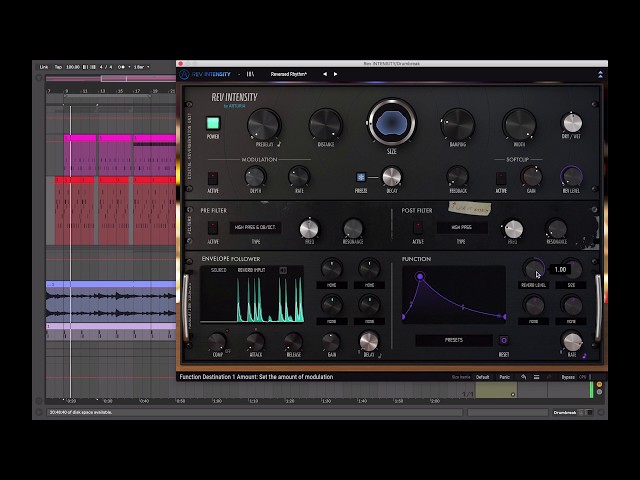
Task: Click the Dry/Wet knob
Action: [x=572, y=122]
